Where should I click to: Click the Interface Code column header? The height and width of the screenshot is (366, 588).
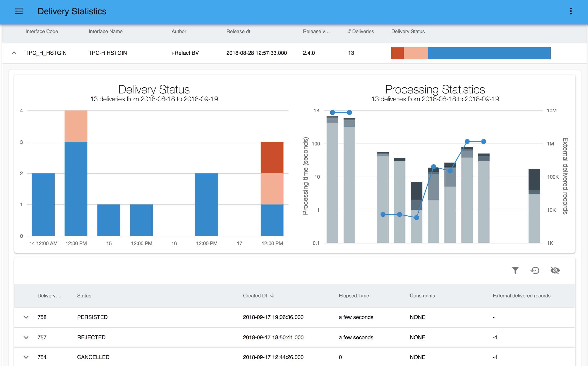point(42,32)
